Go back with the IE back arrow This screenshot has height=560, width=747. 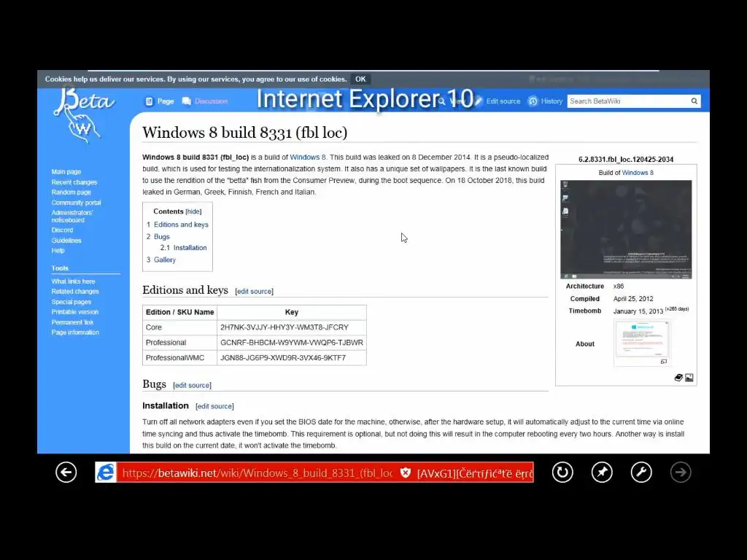(66, 472)
